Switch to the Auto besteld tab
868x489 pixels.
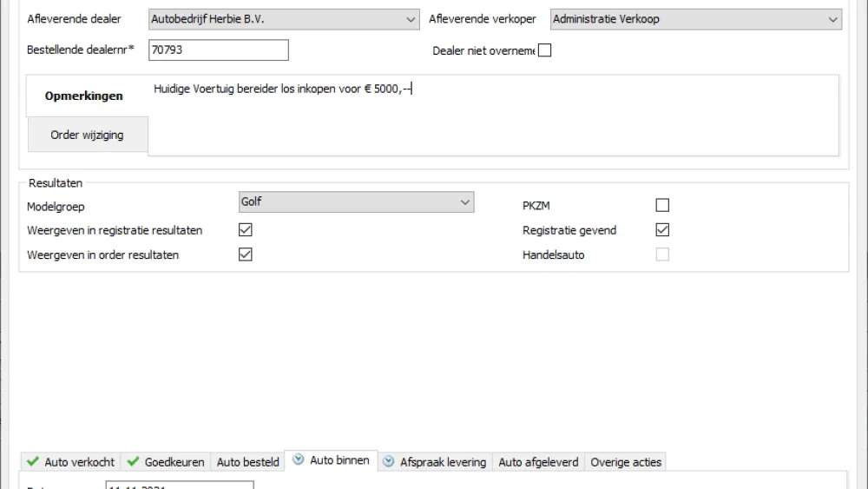pos(247,462)
